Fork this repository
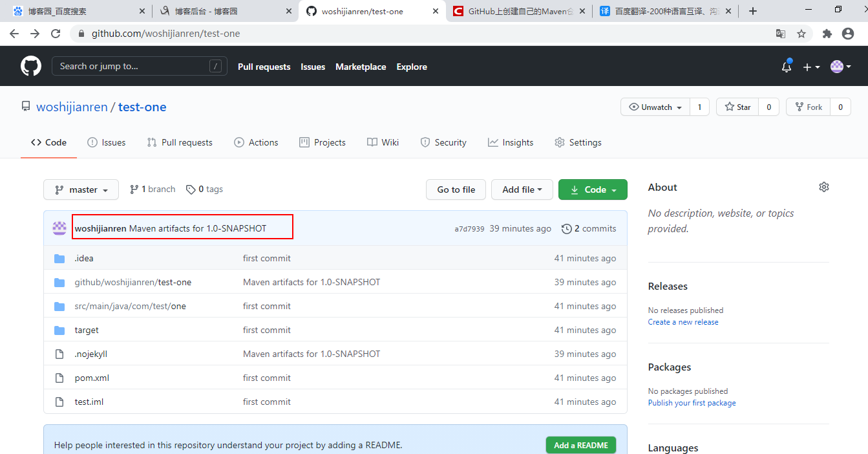The image size is (868, 454). coord(809,107)
